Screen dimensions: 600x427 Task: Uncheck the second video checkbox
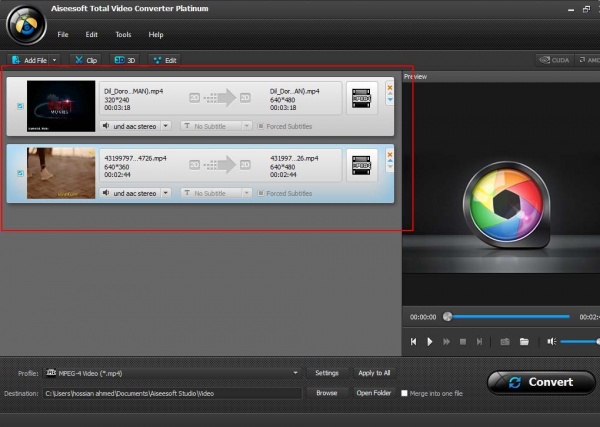(x=20, y=173)
